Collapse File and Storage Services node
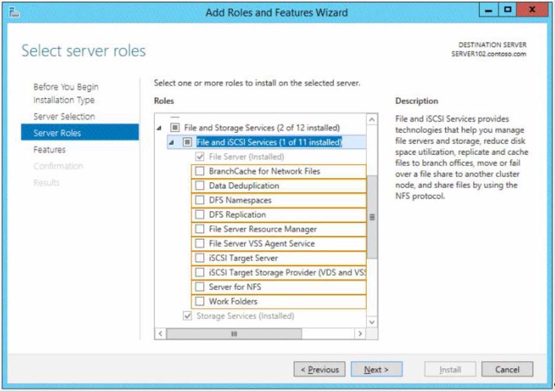Image resolution: width=555 pixels, height=392 pixels. tap(160, 128)
